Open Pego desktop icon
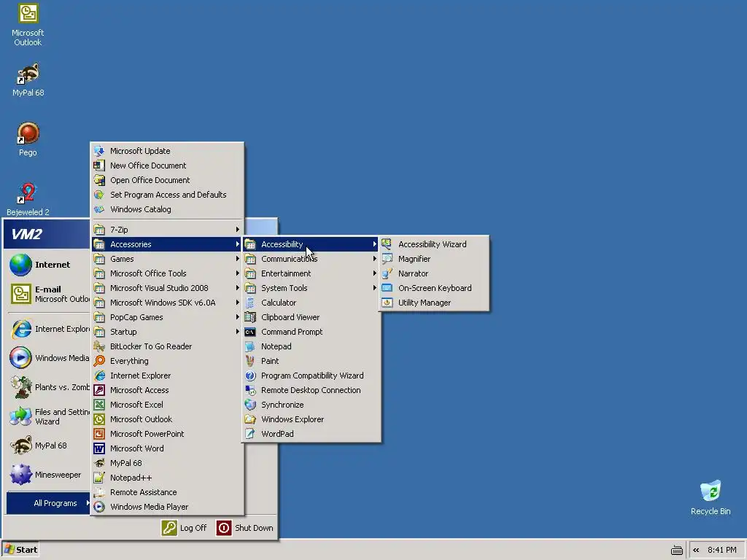The image size is (747, 560). (x=28, y=139)
